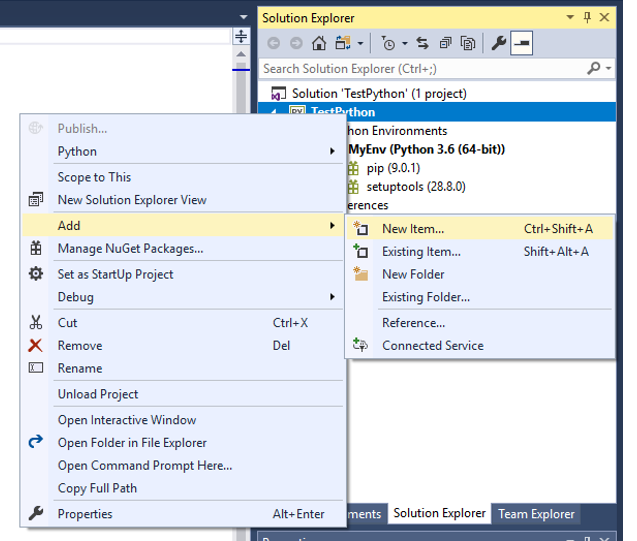Choose Unload Project
The width and height of the screenshot is (637, 541).
pos(183,394)
